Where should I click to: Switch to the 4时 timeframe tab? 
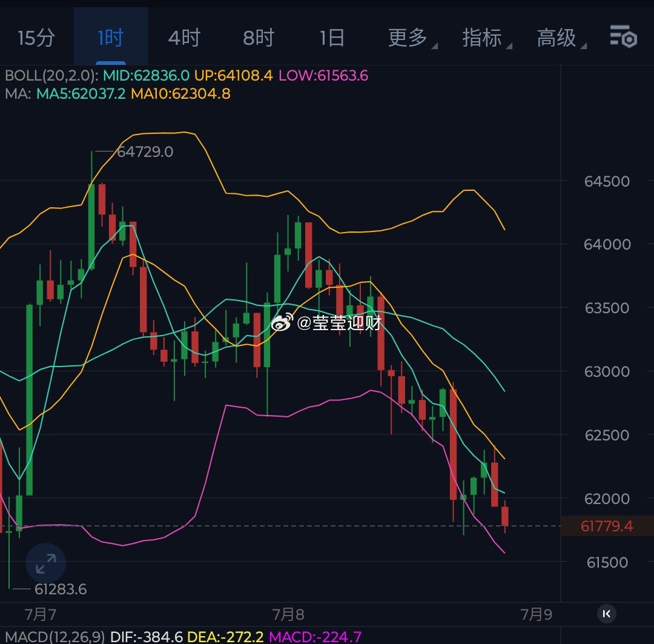tap(184, 38)
